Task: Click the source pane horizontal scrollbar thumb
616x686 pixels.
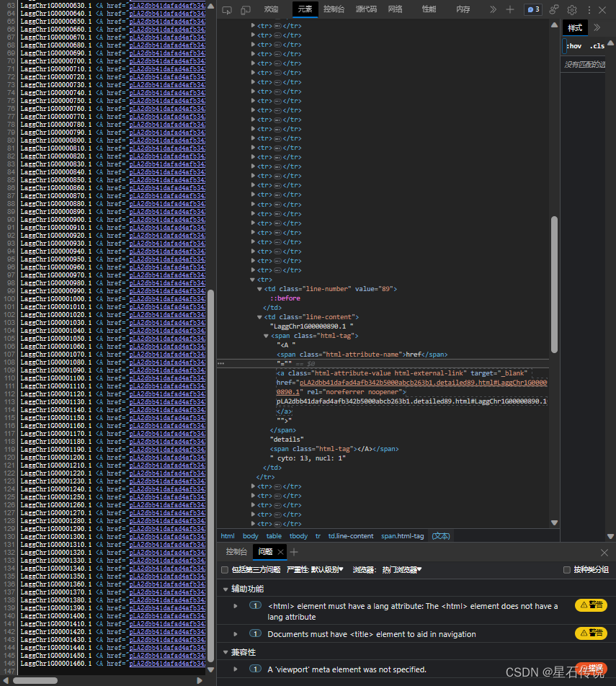Action: pyautogui.click(x=35, y=680)
